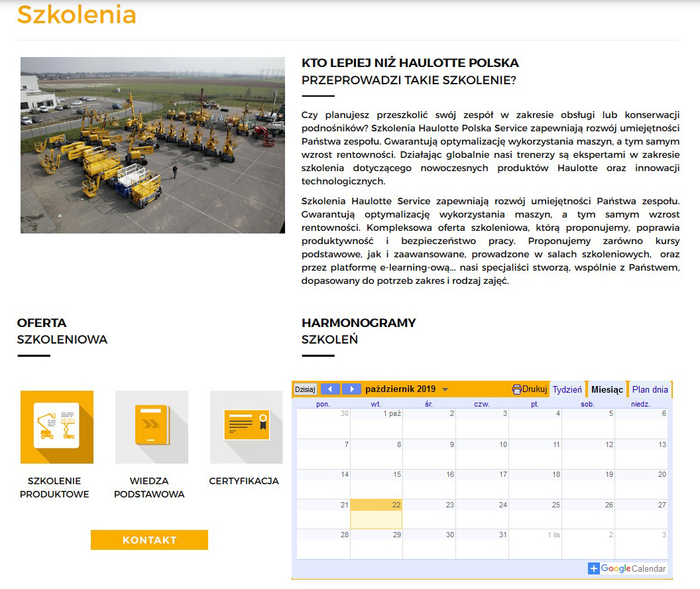The height and width of the screenshot is (589, 700).
Task: Click the śr. weekday column header
Action: coord(429,404)
